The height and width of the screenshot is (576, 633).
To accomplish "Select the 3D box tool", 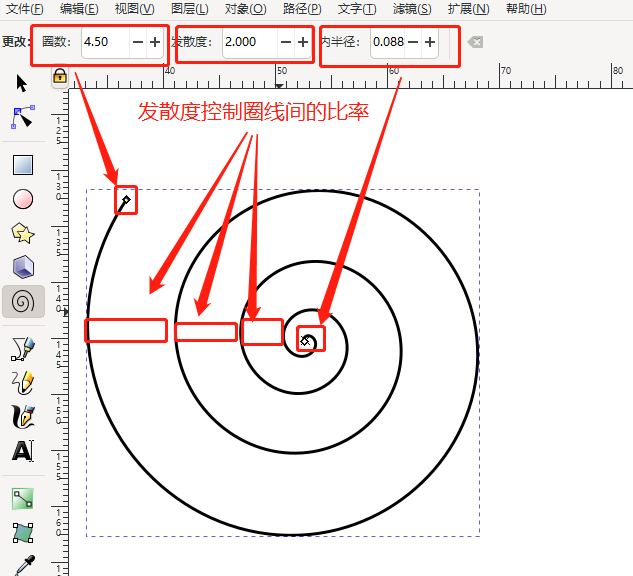I will click(x=23, y=267).
